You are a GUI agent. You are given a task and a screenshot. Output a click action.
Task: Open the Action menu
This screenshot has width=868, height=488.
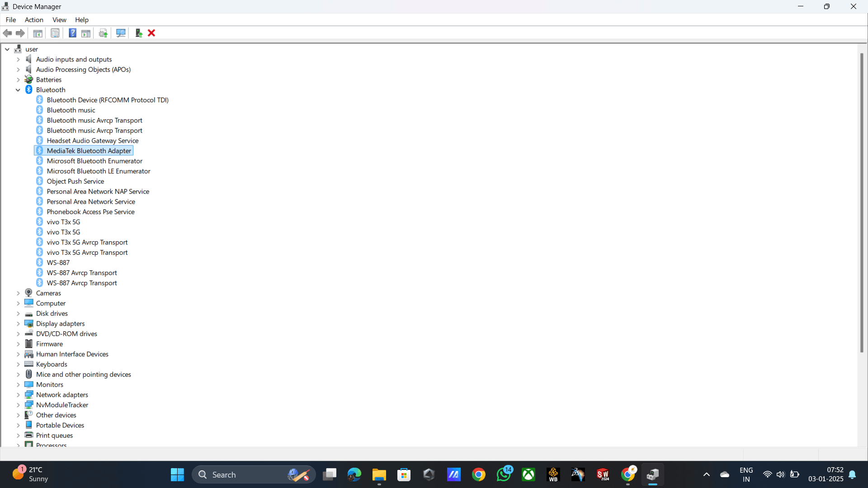(34, 20)
